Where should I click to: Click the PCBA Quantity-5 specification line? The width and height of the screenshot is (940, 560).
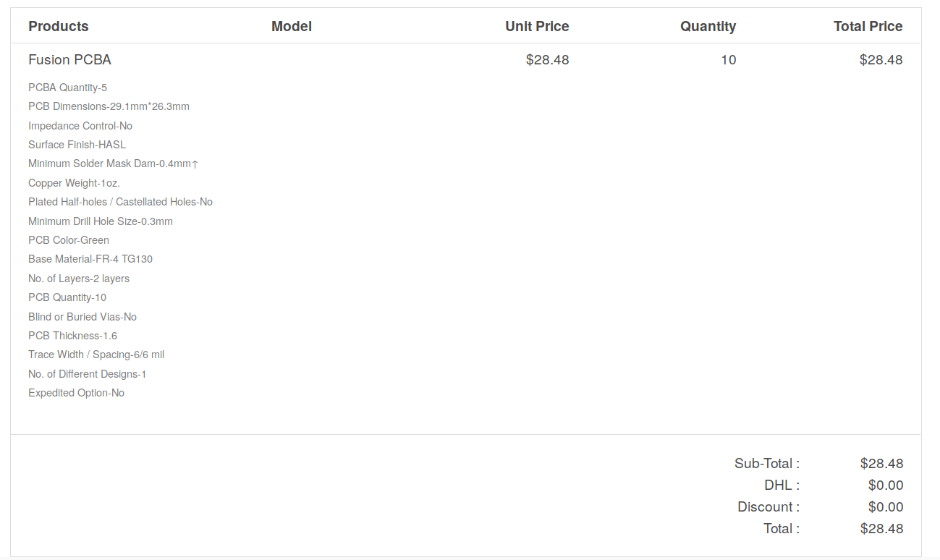(x=68, y=88)
